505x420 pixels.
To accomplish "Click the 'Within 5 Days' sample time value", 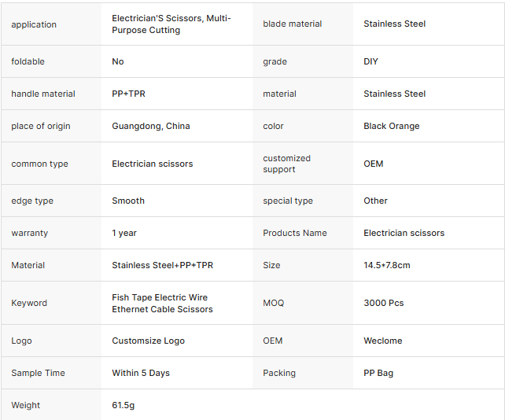I will click(x=141, y=373).
